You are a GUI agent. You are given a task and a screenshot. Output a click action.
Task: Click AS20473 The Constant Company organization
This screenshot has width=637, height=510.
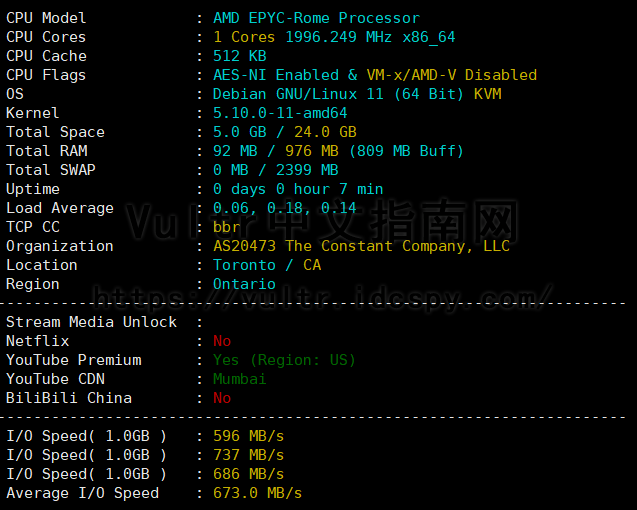point(361,246)
